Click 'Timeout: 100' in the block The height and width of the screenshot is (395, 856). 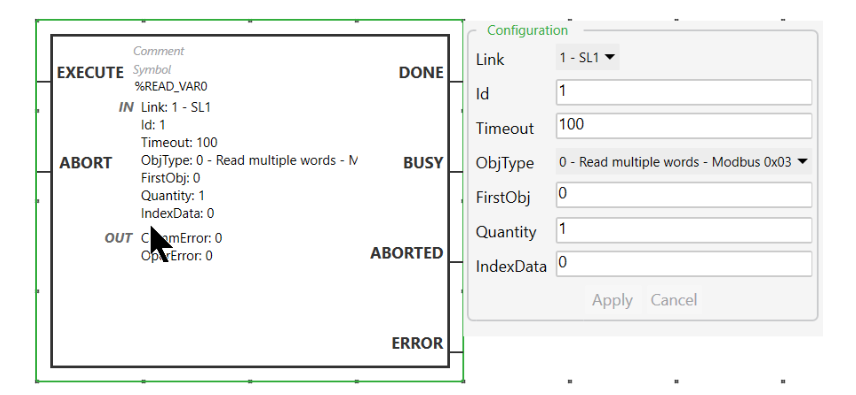(179, 142)
